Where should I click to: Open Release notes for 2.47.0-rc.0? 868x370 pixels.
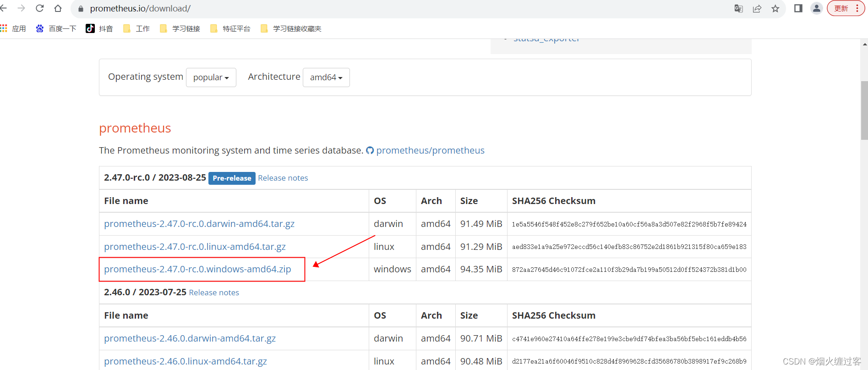283,178
